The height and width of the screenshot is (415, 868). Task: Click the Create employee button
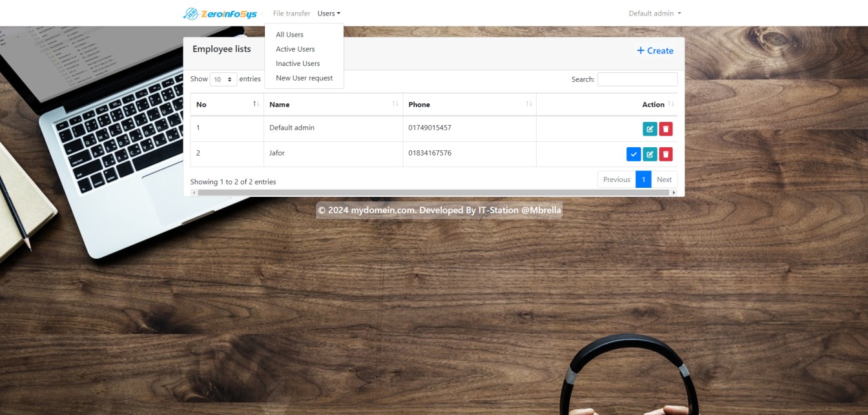coord(655,51)
